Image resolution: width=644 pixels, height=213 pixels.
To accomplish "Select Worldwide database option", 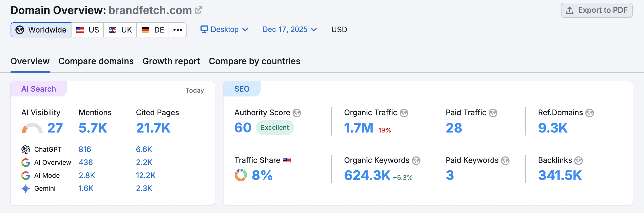I will pyautogui.click(x=41, y=30).
